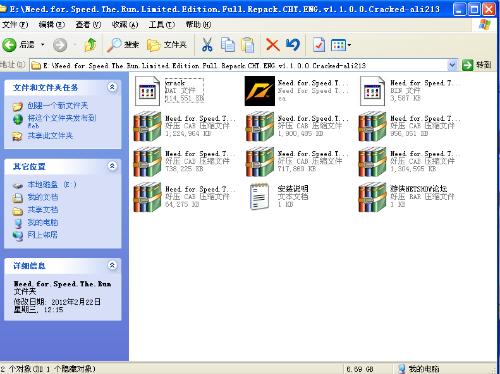
Task: Select the Need for Speed game executable icon
Action: [x=260, y=91]
